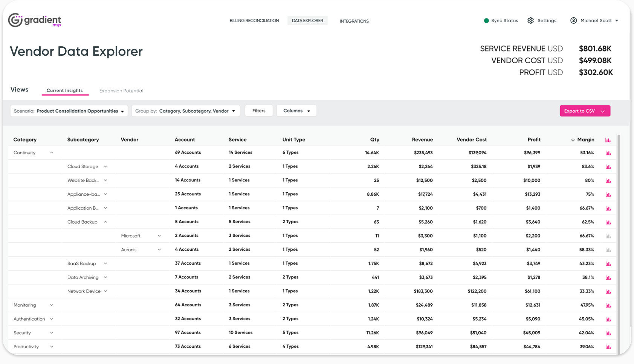
Task: Switch to Expansion Potential view tab
Action: (x=121, y=91)
